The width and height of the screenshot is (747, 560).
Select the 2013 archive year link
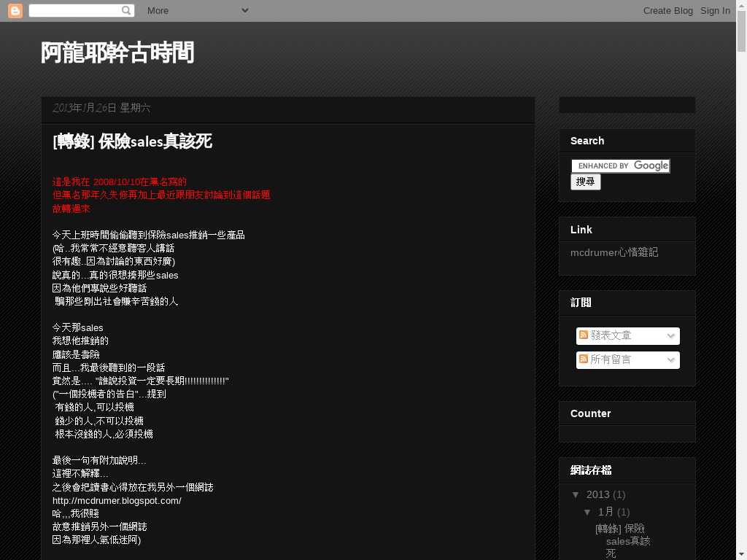597,494
